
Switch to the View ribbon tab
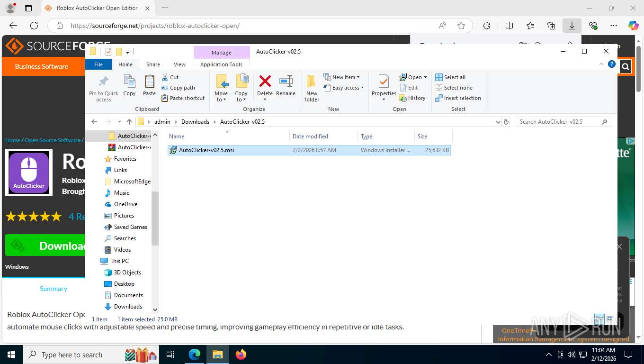coord(179,64)
